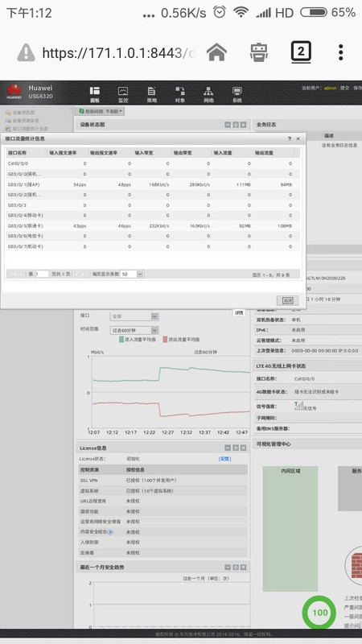Sort by 输入报文速率 column header
This screenshot has height=644, width=362.
click(x=67, y=153)
